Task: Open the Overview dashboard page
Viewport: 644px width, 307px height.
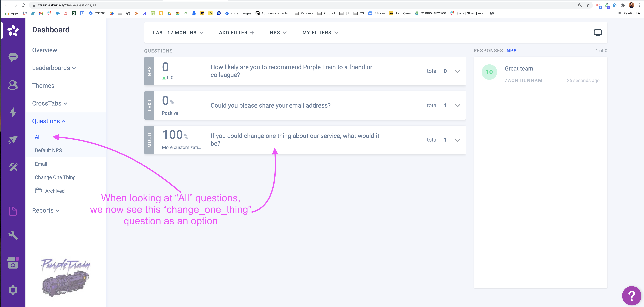Action: click(x=45, y=50)
